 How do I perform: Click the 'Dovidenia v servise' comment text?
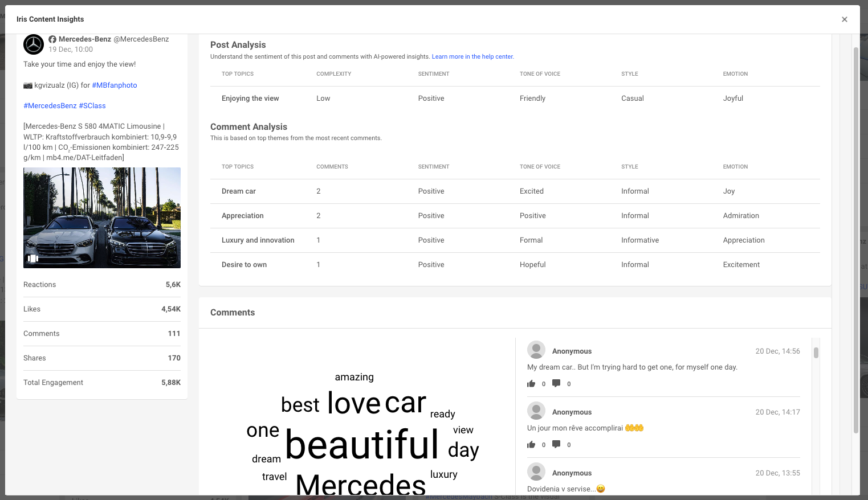point(566,489)
